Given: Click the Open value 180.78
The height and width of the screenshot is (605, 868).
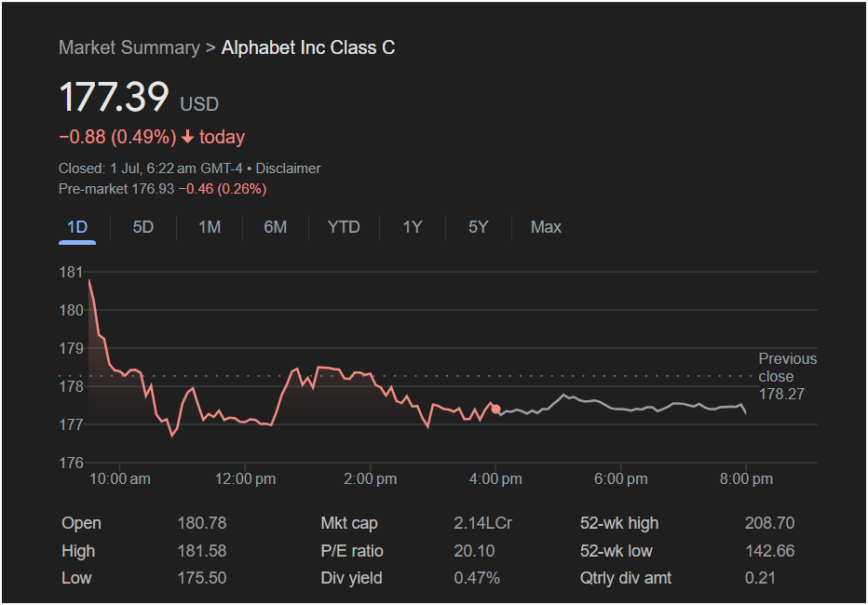Looking at the screenshot, I should click(x=201, y=523).
